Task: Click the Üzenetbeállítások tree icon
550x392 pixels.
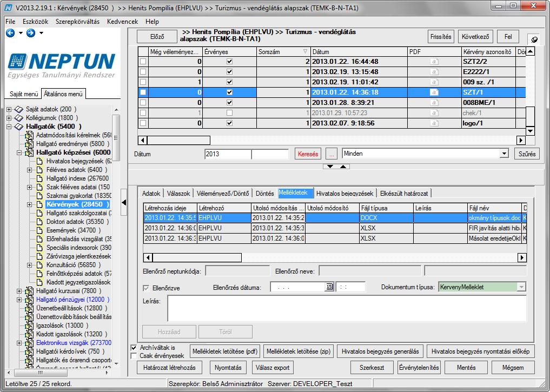Action: click(29, 308)
